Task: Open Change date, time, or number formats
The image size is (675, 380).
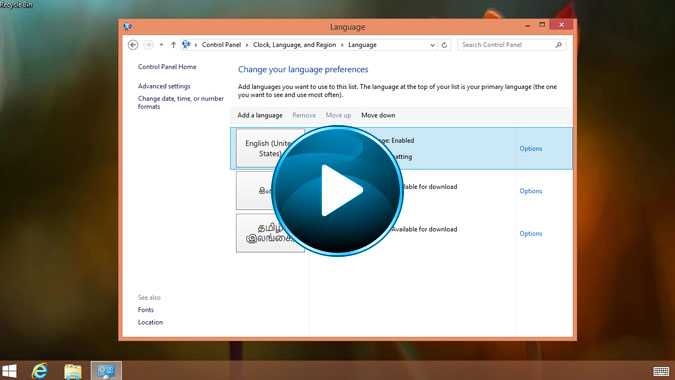Action: (x=181, y=102)
